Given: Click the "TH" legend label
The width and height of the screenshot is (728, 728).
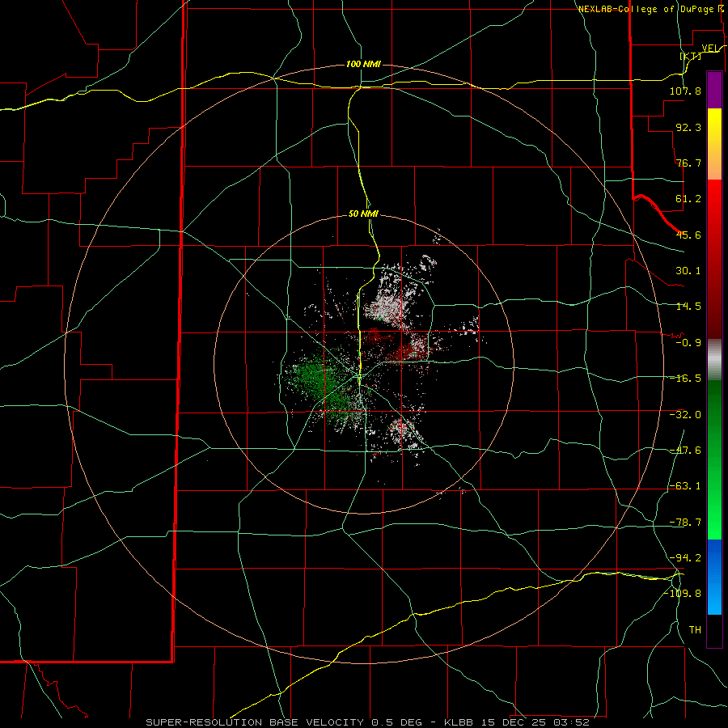Looking at the screenshot, I should pyautogui.click(x=695, y=629).
